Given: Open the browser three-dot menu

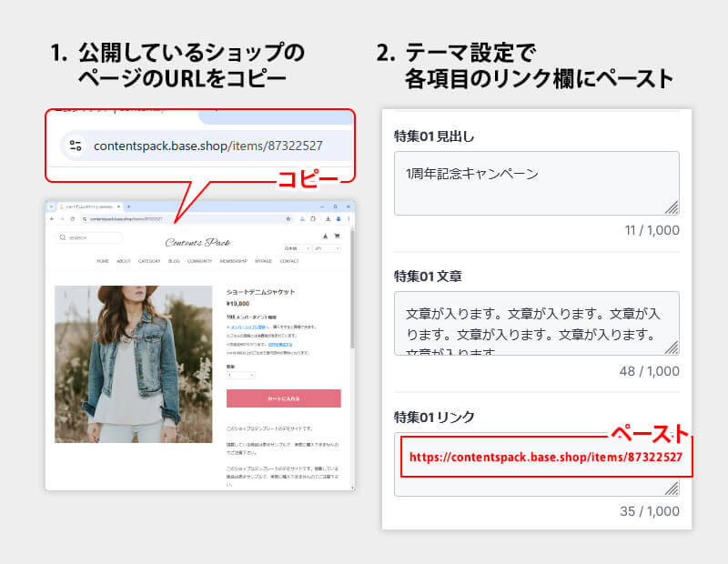Looking at the screenshot, I should coord(349,218).
